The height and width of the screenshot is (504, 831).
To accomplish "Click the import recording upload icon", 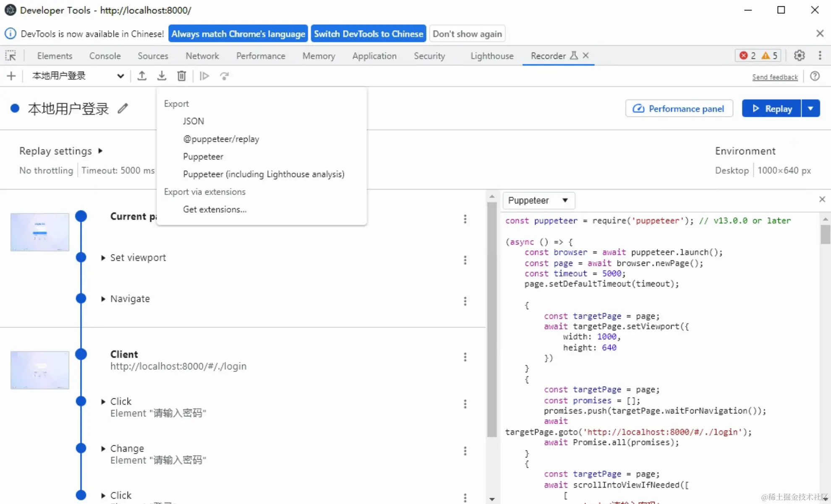I will pos(142,76).
